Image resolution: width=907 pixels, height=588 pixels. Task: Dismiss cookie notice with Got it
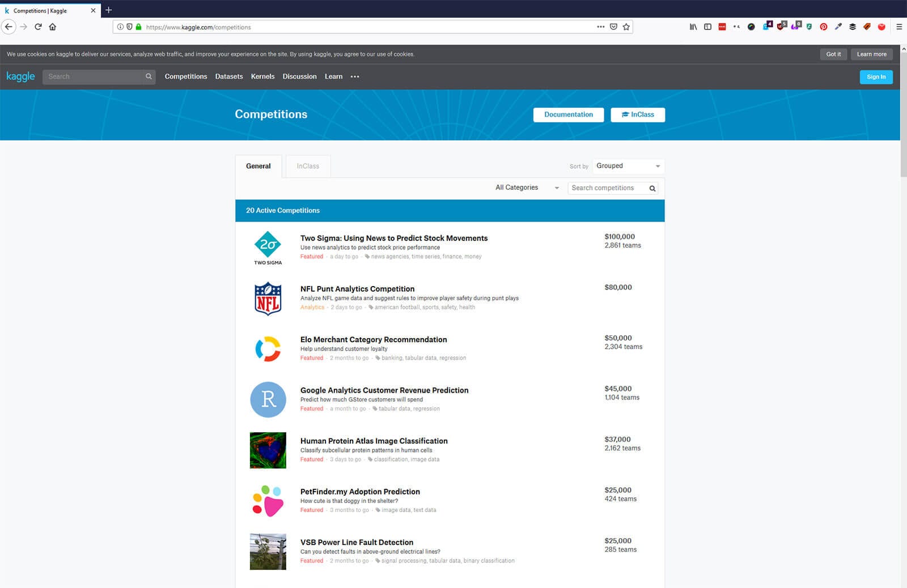pos(833,54)
